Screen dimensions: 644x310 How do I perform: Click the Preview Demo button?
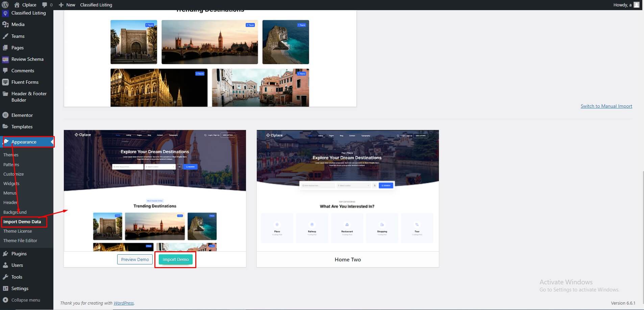(135, 259)
